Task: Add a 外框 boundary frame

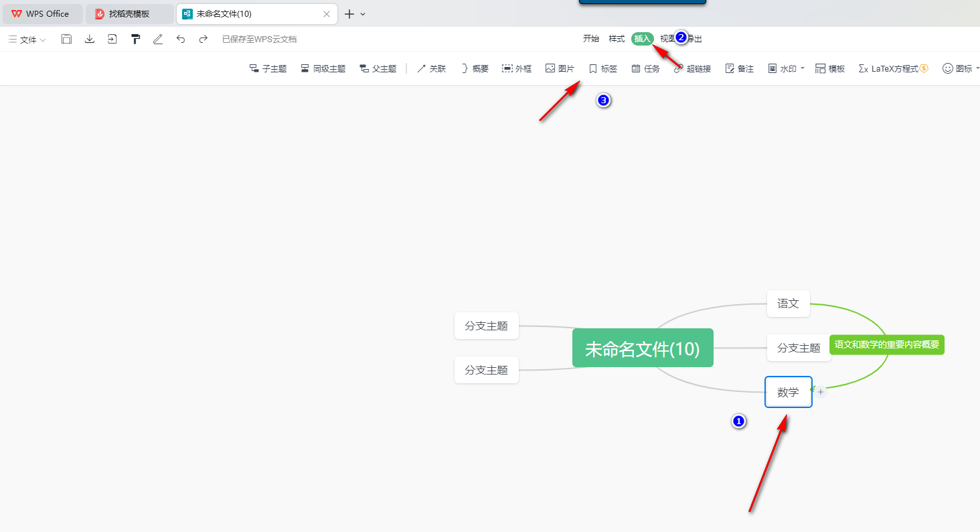Action: [517, 68]
